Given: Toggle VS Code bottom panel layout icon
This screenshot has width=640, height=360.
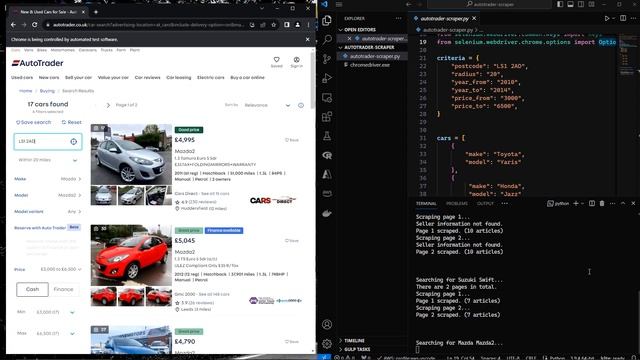Looking at the screenshot, I should pyautogui.click(x=570, y=4).
